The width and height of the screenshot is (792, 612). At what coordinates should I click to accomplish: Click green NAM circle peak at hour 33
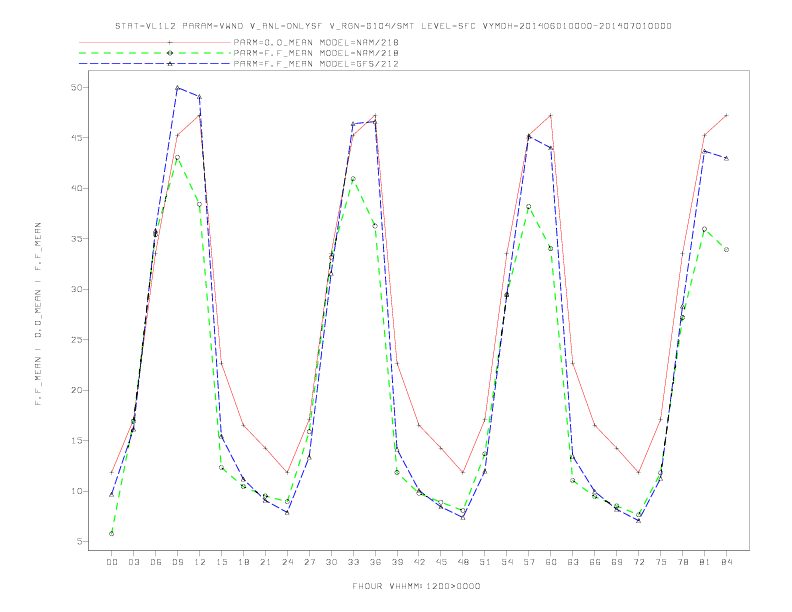[x=353, y=179]
